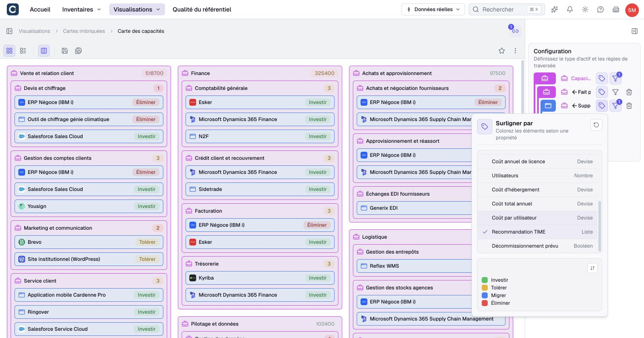Open the filter on the Fait p row
This screenshot has height=338, width=644.
click(x=615, y=92)
